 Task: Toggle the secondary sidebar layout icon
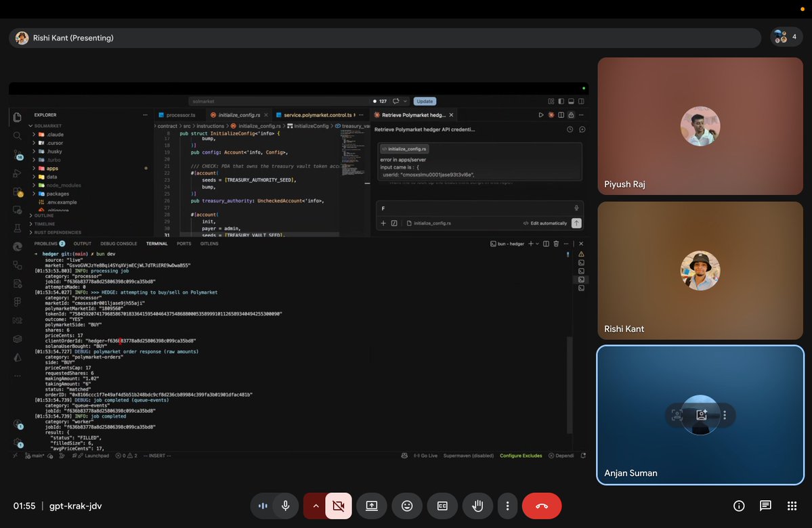[581, 101]
